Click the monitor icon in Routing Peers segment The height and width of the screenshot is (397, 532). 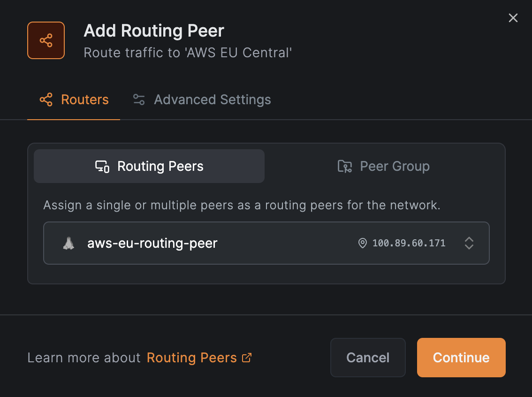tap(102, 167)
